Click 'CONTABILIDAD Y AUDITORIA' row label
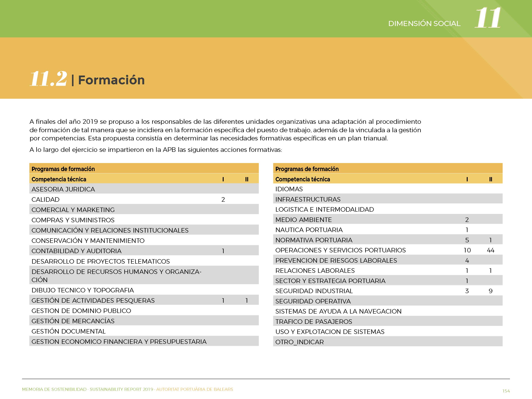This screenshot has height=399, width=532. pos(76,251)
